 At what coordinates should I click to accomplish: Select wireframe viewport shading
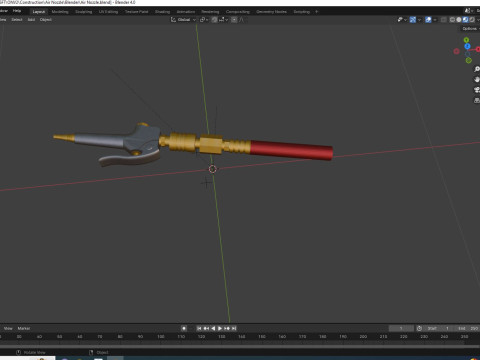pos(452,20)
